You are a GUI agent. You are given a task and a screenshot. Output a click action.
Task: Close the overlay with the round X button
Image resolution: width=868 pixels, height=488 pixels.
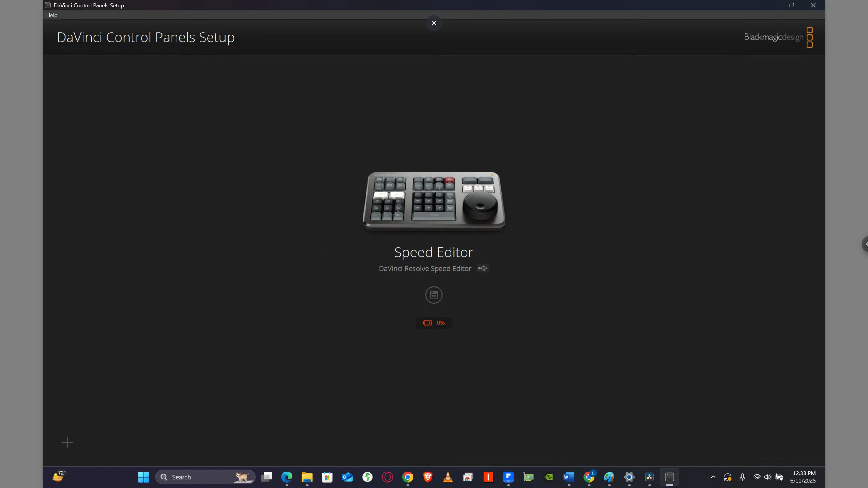tap(434, 23)
